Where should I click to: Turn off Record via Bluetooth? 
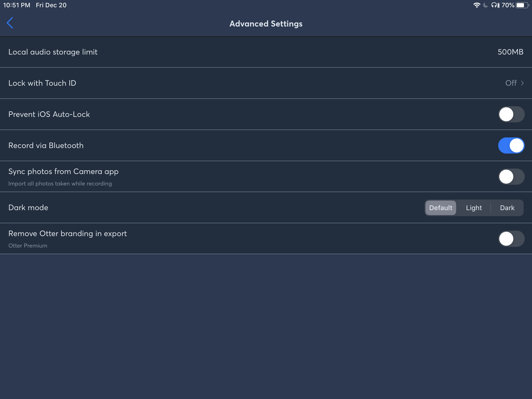pos(511,145)
